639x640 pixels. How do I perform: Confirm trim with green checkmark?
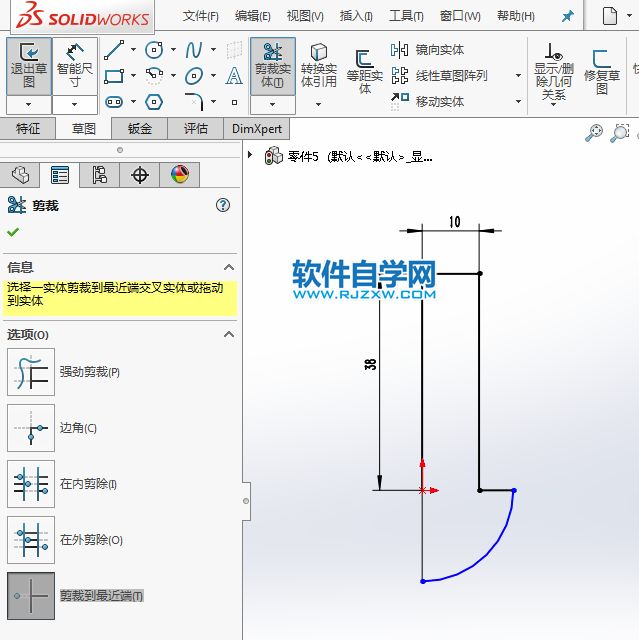pyautogui.click(x=13, y=232)
